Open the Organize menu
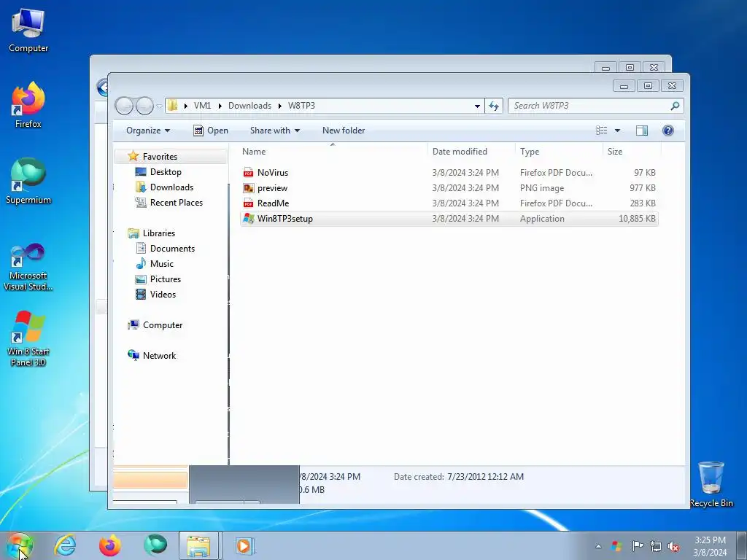This screenshot has width=747, height=560. tap(148, 131)
